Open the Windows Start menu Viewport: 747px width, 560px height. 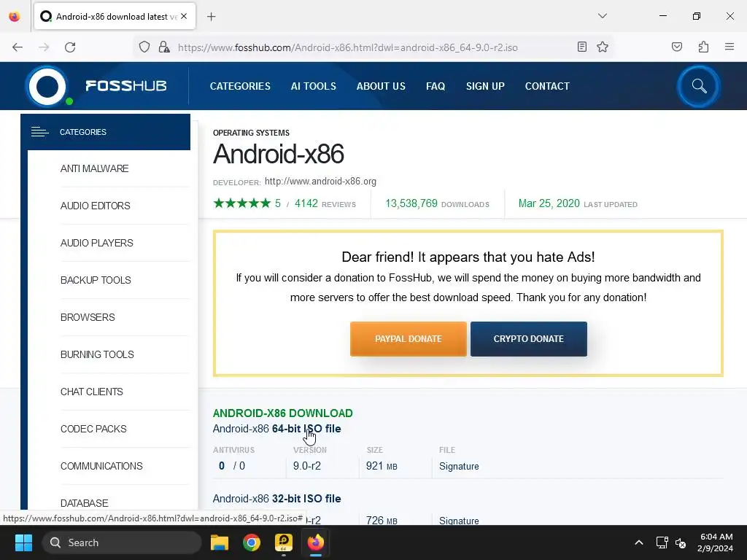coord(23,542)
